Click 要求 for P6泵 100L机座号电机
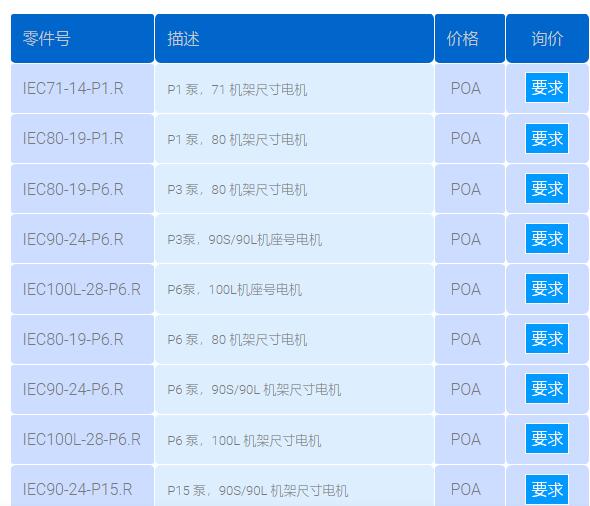The width and height of the screenshot is (590, 506). point(547,289)
